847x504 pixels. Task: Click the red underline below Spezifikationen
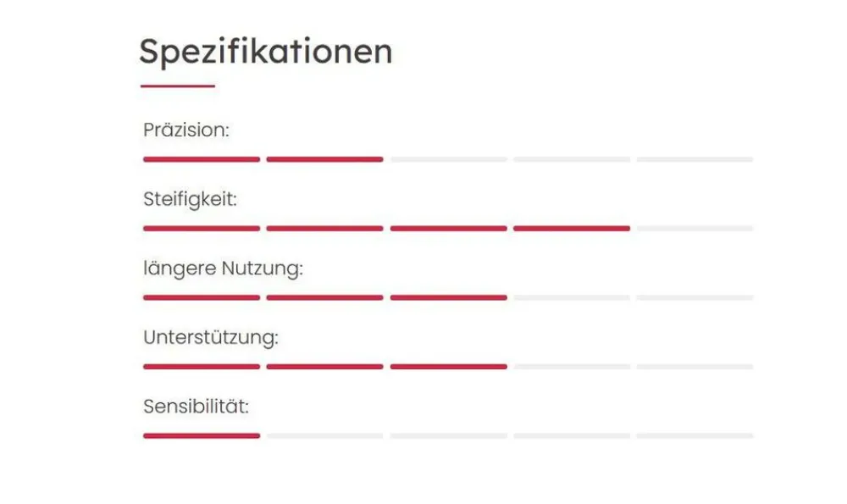pos(177,86)
